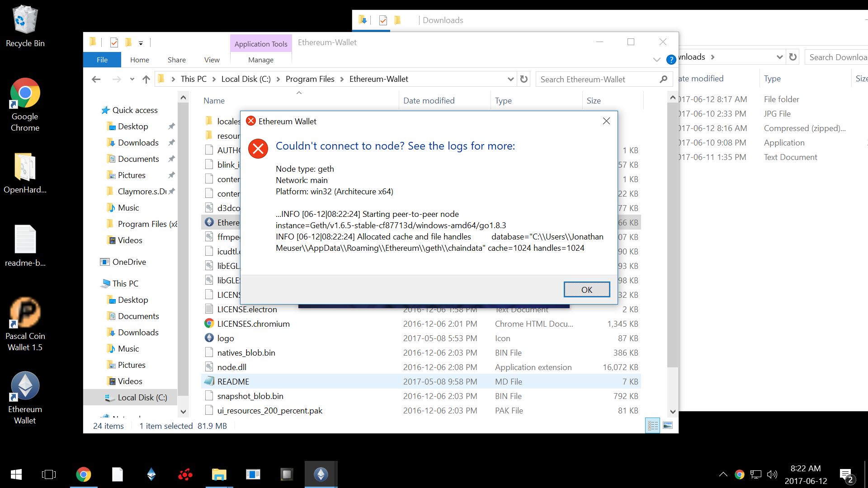Open Claymore.s.Du pinned folder
Viewport: 868px width, 488px height.
[x=142, y=192]
